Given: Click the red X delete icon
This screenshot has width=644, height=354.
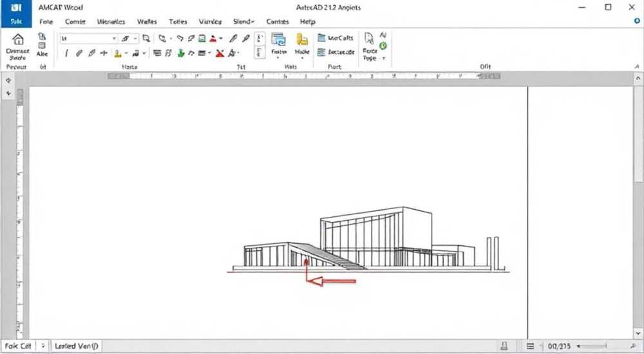Looking at the screenshot, I should pyautogui.click(x=220, y=53).
